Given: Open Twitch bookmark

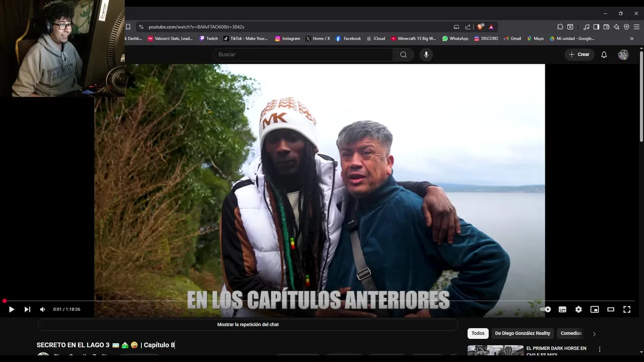Looking at the screenshot, I should pos(209,39).
